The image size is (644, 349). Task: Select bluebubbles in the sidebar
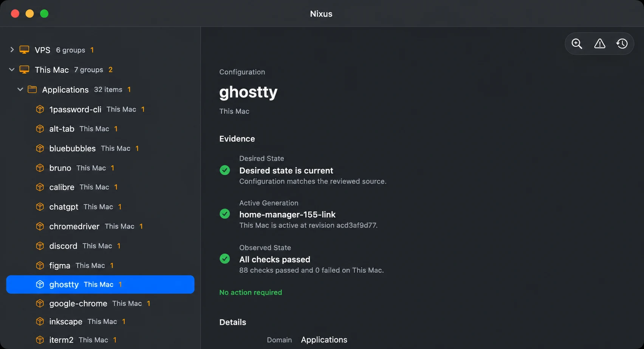(x=100, y=148)
